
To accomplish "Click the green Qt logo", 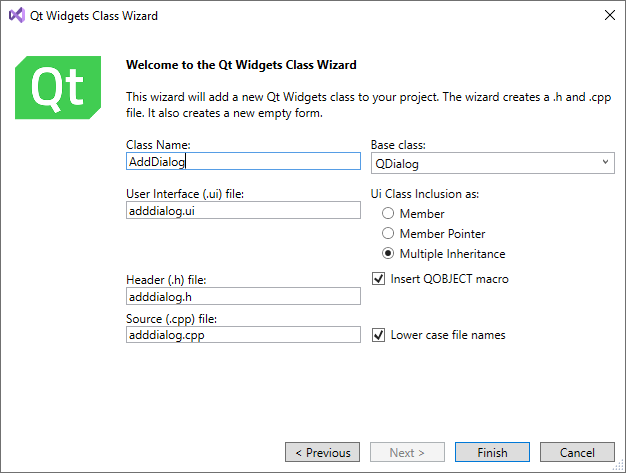I will pyautogui.click(x=59, y=87).
